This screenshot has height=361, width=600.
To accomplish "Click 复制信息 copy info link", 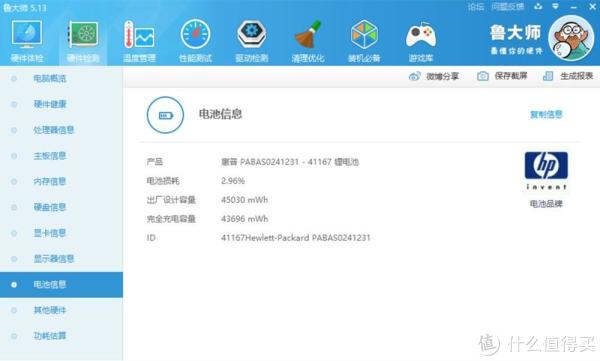I will click(x=546, y=114).
